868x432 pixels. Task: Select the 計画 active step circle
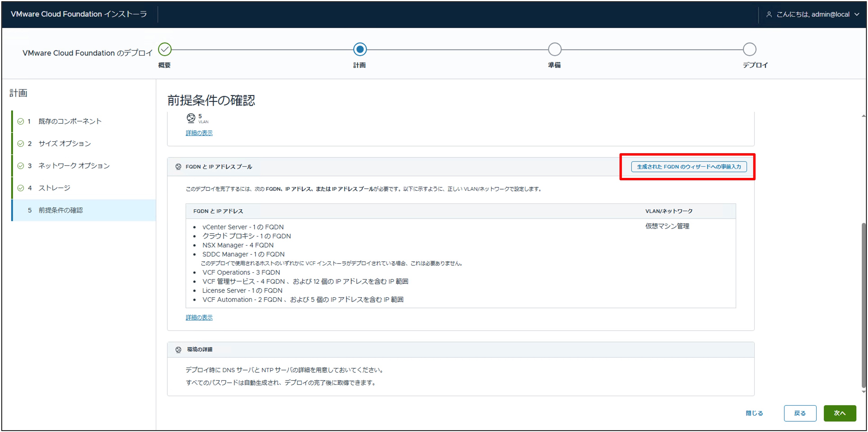pyautogui.click(x=359, y=49)
